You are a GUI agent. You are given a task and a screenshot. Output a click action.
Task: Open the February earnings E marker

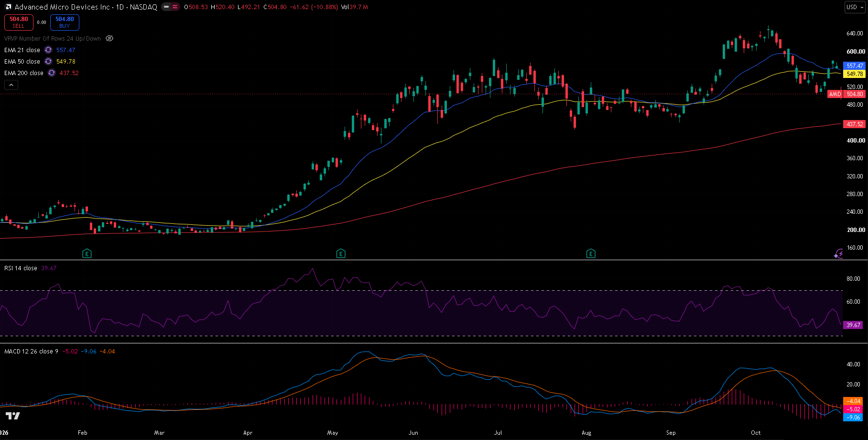(87, 253)
